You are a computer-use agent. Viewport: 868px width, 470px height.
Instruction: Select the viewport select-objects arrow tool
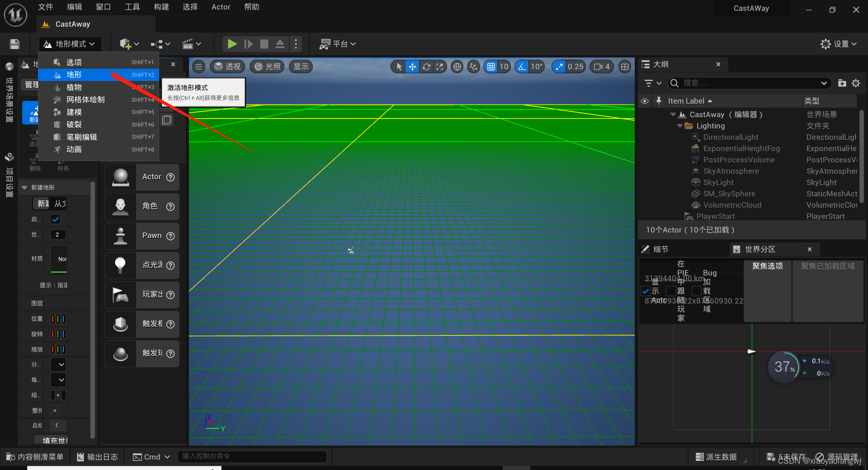(399, 66)
